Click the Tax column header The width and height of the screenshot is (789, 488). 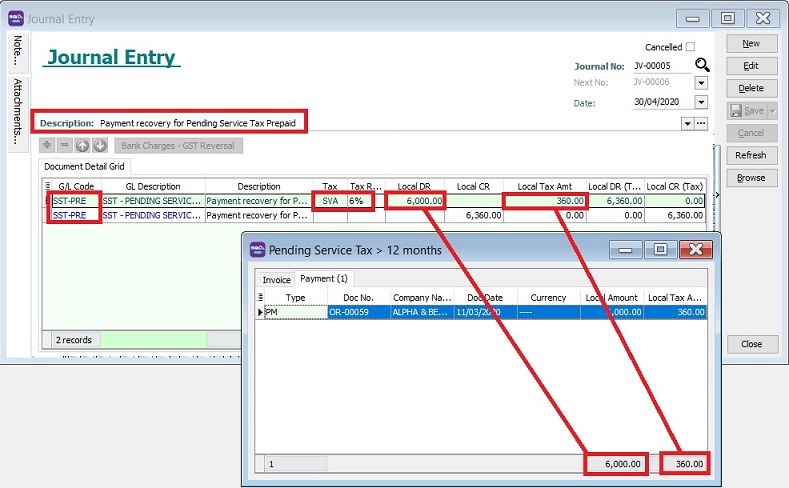[330, 186]
